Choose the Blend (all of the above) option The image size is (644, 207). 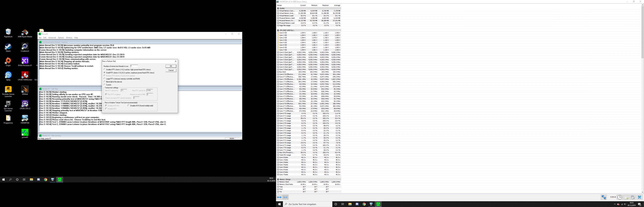pyautogui.click(x=104, y=82)
